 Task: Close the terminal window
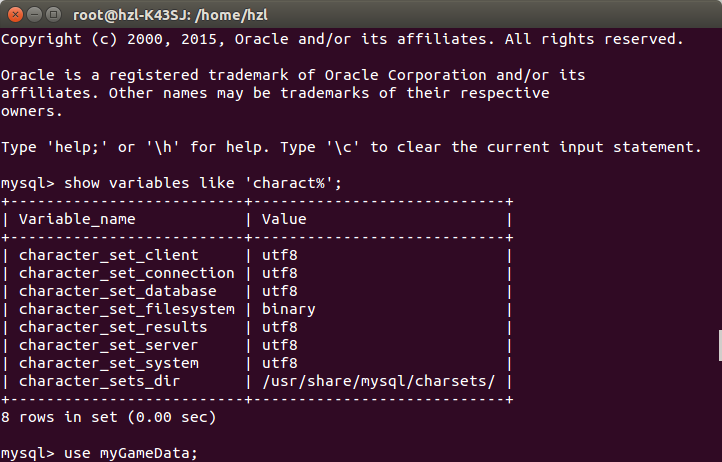15,15
